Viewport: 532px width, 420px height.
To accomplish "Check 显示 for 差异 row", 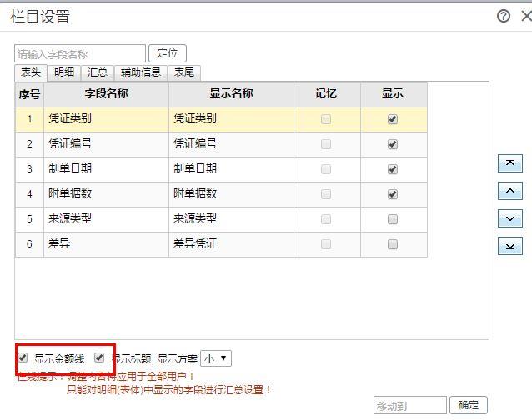I will [393, 244].
